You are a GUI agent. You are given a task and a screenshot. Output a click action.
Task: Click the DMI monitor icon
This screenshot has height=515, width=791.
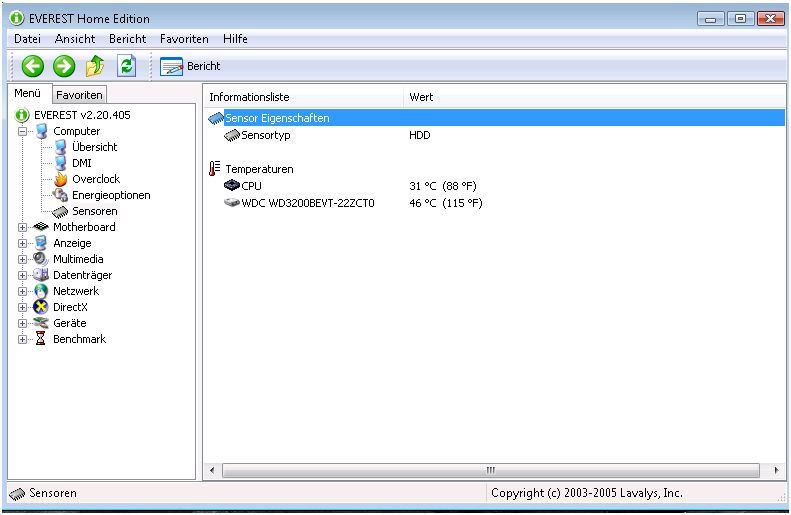click(61, 163)
